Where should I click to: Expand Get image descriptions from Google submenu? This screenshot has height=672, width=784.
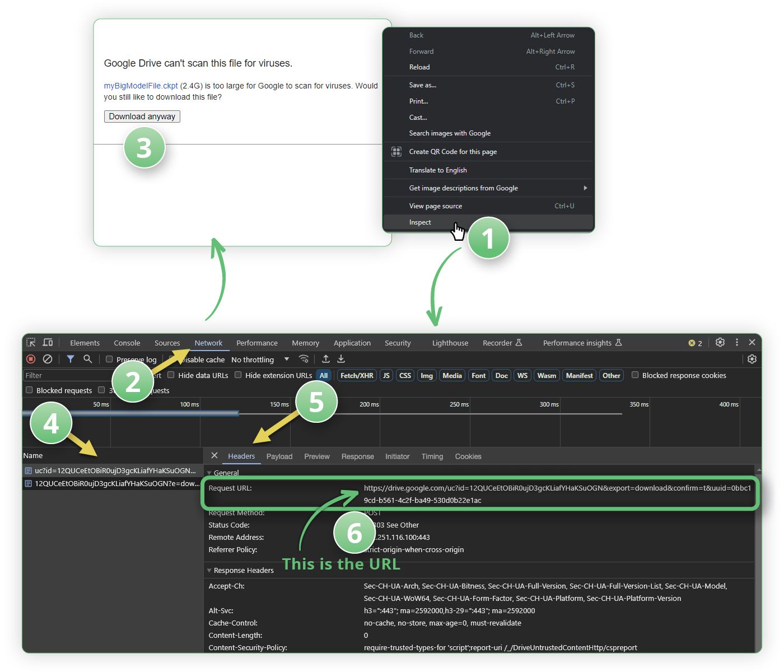tap(585, 188)
